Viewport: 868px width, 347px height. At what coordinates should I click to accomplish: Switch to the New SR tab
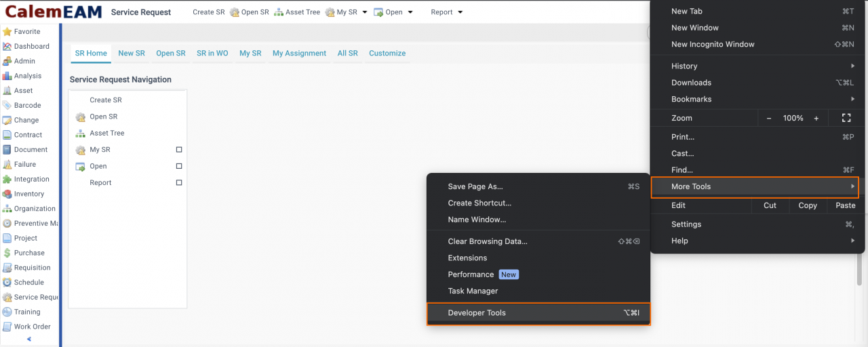coord(132,53)
